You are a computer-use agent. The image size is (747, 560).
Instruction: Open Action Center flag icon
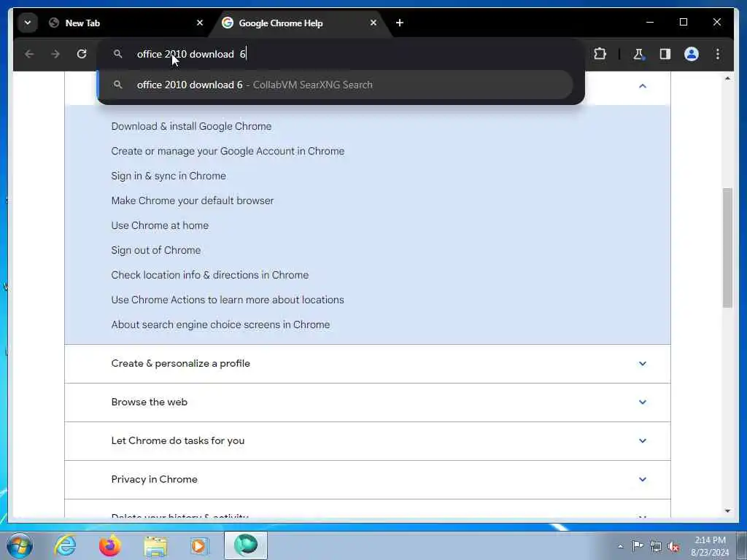click(638, 545)
